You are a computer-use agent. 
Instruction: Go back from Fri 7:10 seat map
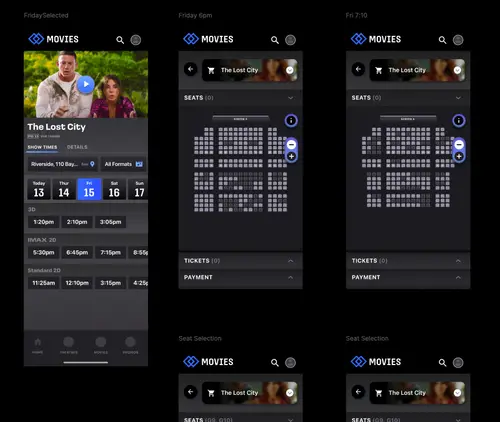[358, 69]
